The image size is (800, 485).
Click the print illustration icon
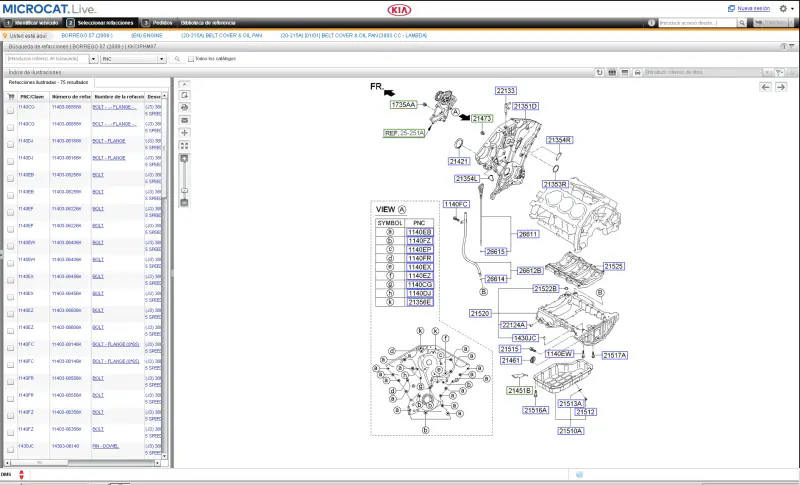click(x=184, y=107)
